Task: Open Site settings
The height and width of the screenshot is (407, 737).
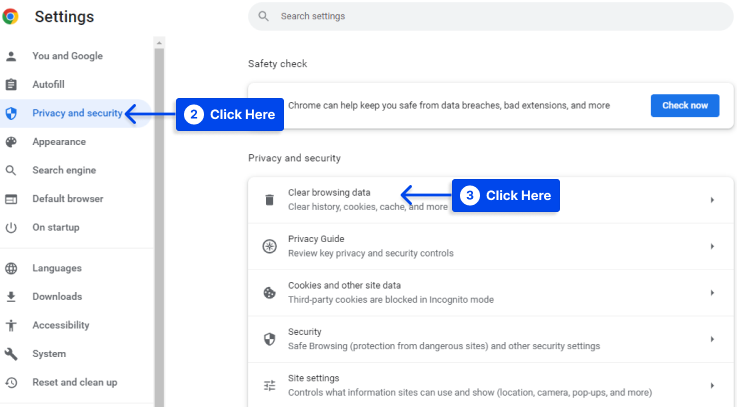Action: 490,385
